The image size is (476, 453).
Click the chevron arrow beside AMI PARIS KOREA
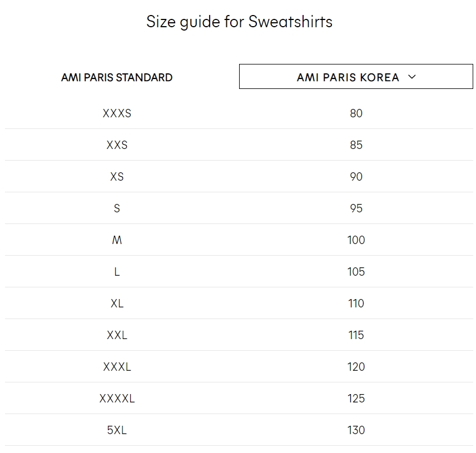click(x=411, y=77)
